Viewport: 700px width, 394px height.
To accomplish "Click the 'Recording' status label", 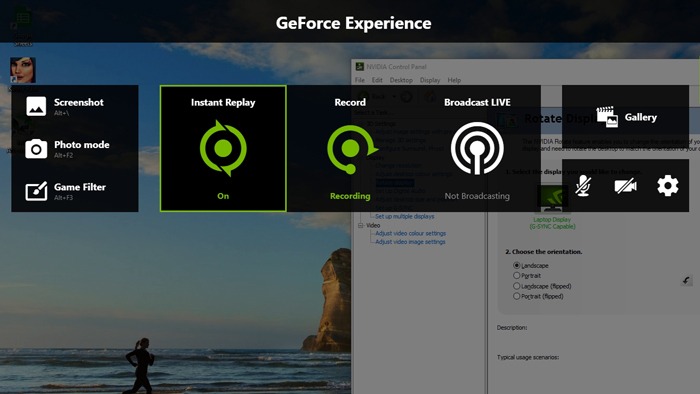I will click(x=350, y=196).
